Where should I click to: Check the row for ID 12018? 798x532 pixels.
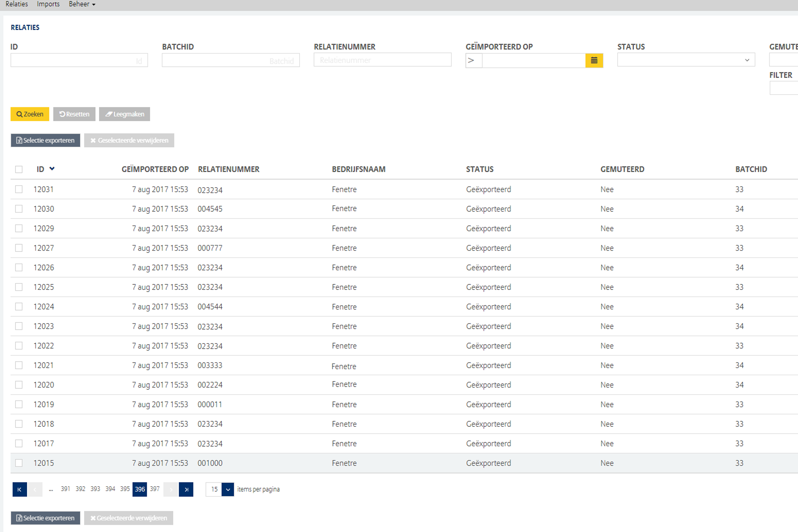[x=19, y=424]
